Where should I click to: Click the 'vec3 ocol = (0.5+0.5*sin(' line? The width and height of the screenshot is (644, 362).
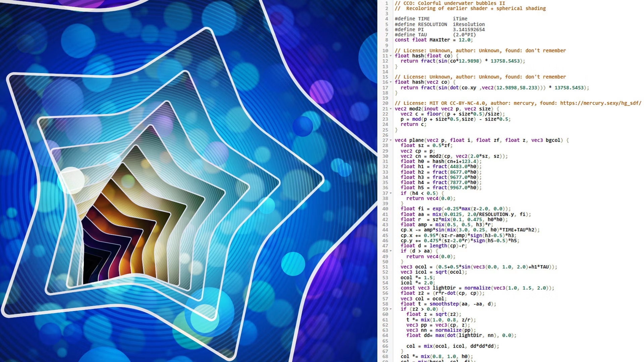tap(479, 267)
